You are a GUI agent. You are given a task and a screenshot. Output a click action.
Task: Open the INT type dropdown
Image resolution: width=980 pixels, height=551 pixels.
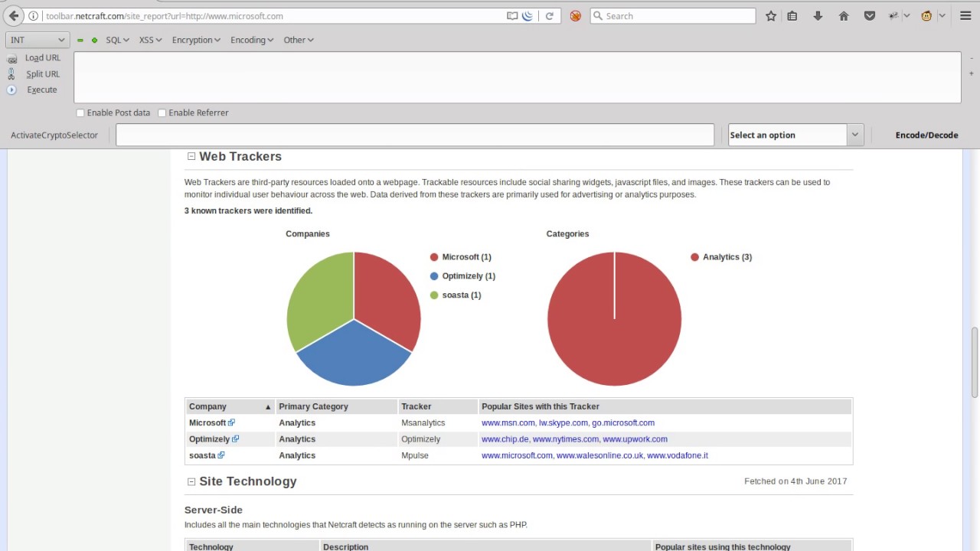[x=38, y=40]
